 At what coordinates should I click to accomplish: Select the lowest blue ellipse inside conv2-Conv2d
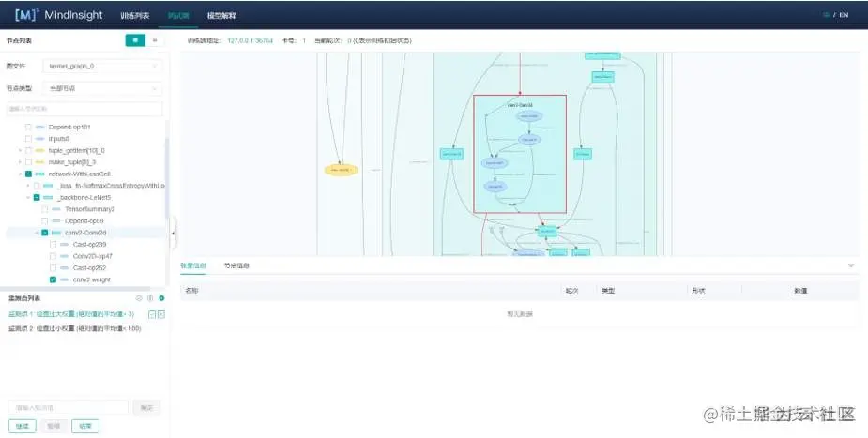(x=495, y=187)
